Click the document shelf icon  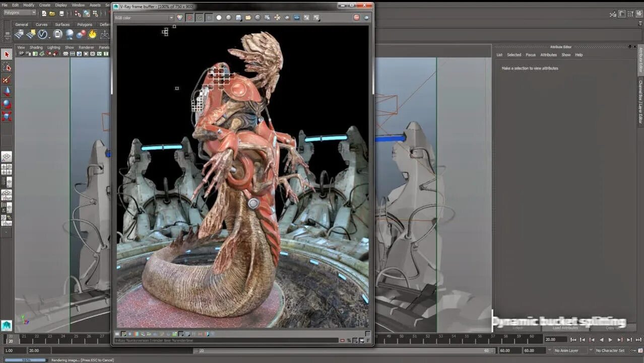57,34
